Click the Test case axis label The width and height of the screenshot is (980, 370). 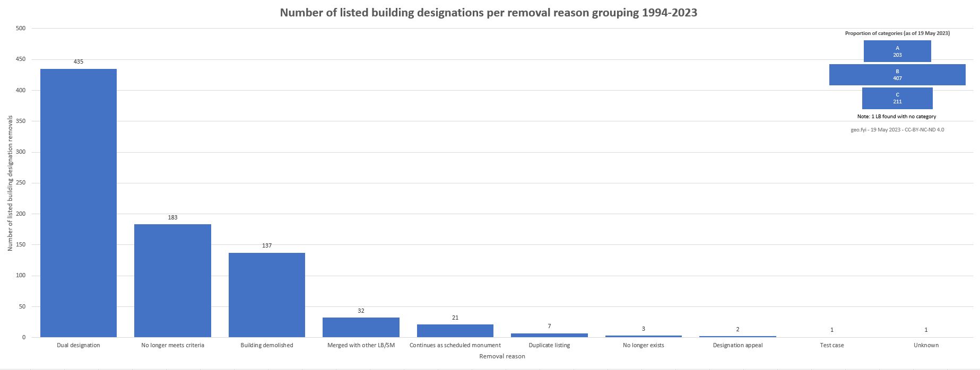coord(831,345)
